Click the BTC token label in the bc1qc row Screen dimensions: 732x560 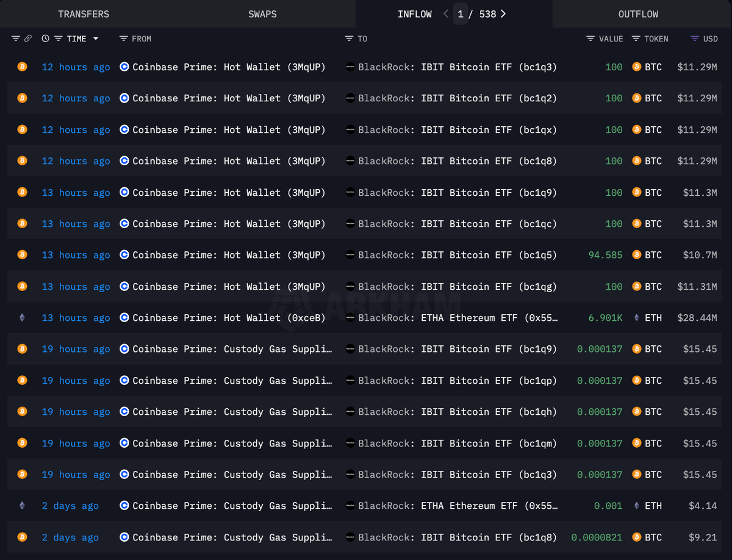click(x=653, y=224)
